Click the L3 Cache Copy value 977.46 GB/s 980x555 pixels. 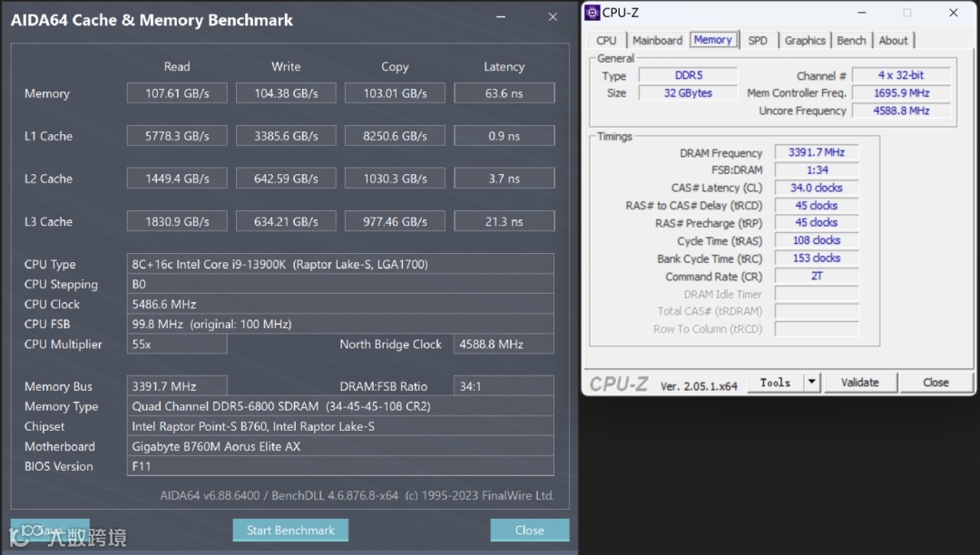point(395,221)
